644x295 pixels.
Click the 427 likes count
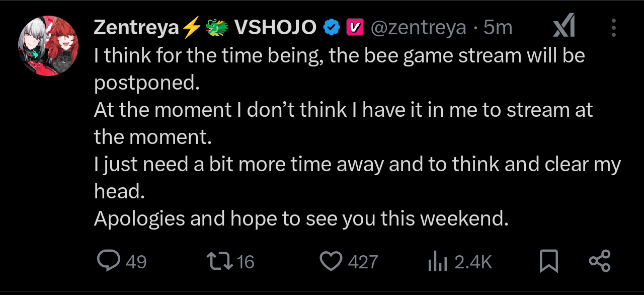tap(363, 262)
